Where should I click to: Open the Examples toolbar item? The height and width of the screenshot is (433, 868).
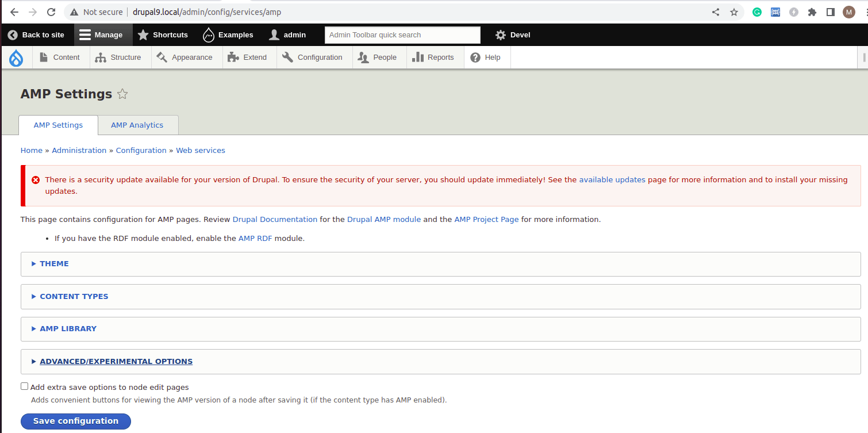pyautogui.click(x=228, y=35)
